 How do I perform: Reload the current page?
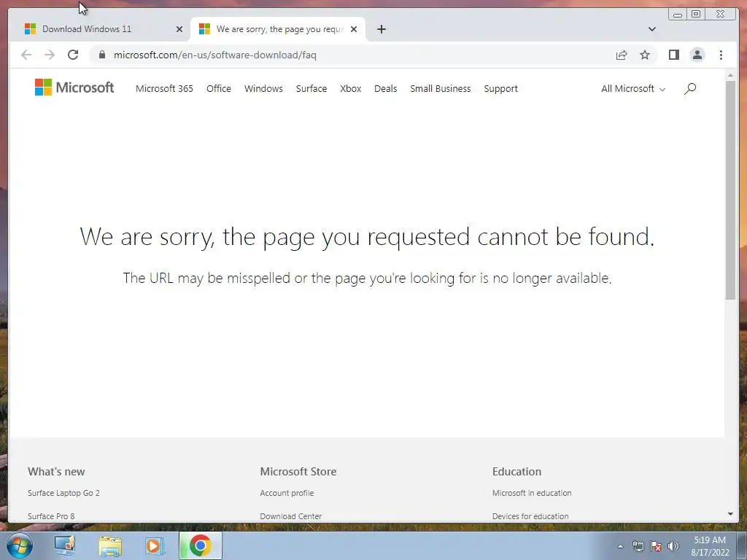click(73, 55)
